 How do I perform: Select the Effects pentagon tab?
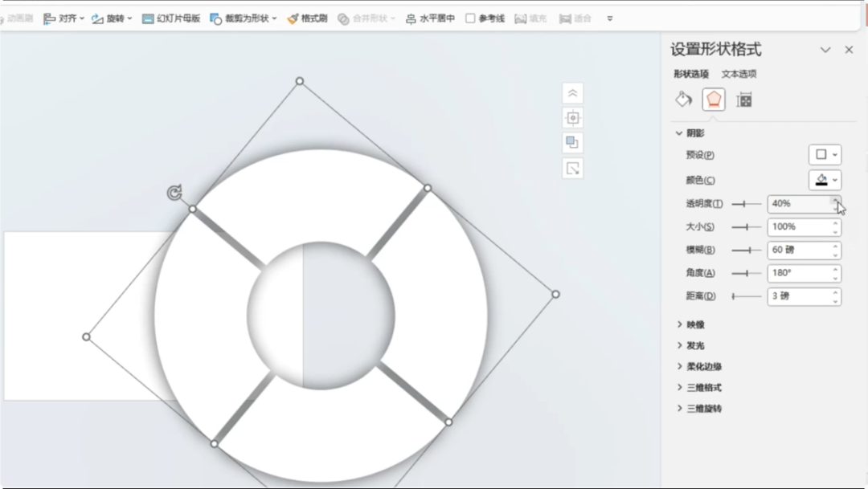[714, 100]
